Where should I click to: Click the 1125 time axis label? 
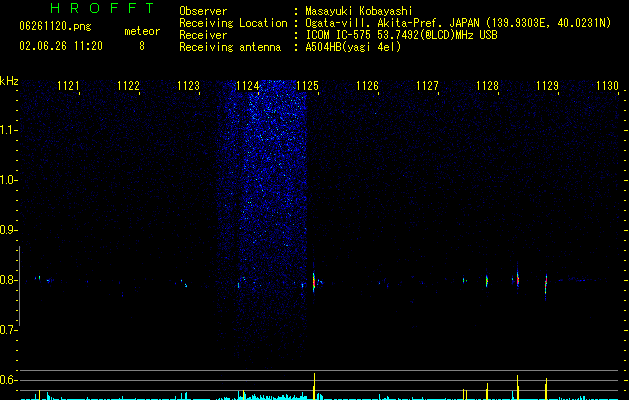click(x=307, y=86)
